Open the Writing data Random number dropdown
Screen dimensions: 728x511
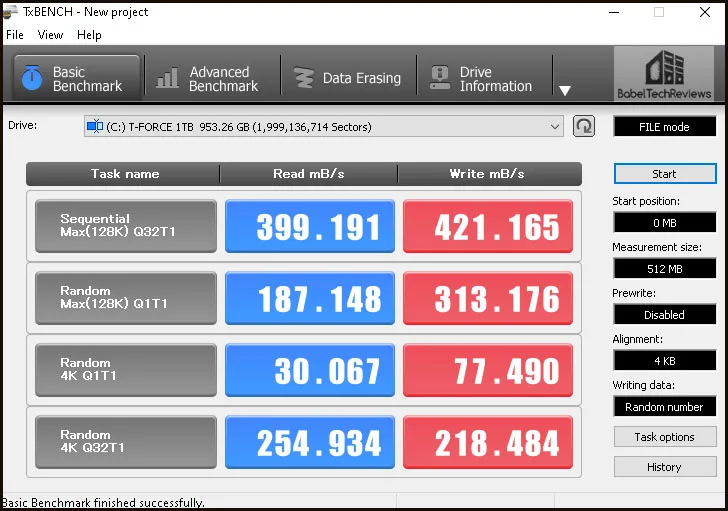665,407
